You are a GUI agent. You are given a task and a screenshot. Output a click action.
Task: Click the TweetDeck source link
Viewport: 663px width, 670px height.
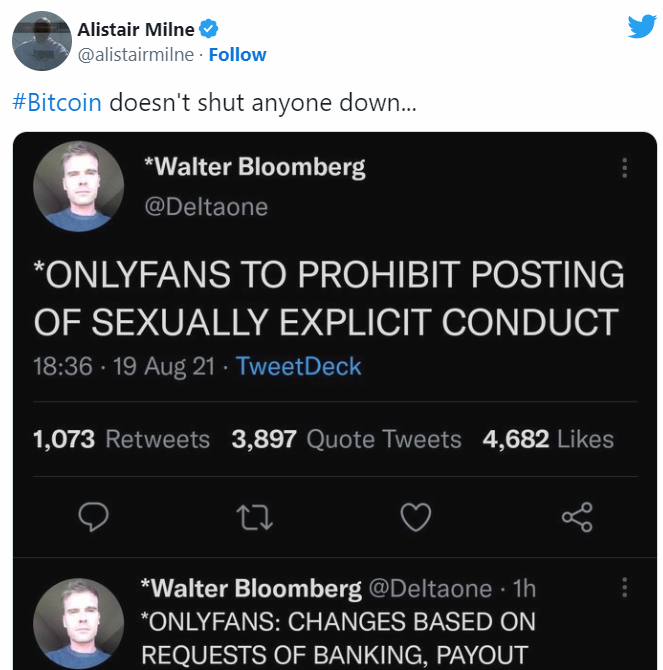pos(299,367)
